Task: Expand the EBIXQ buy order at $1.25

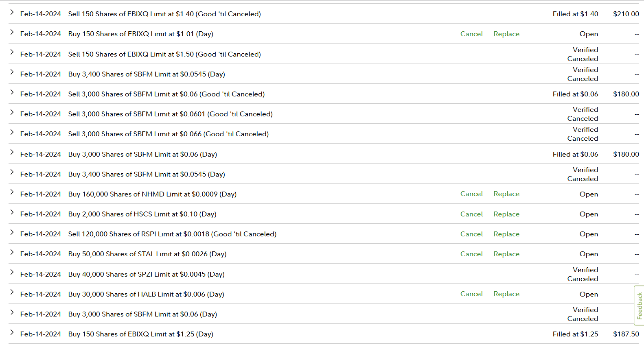Action: click(x=12, y=333)
